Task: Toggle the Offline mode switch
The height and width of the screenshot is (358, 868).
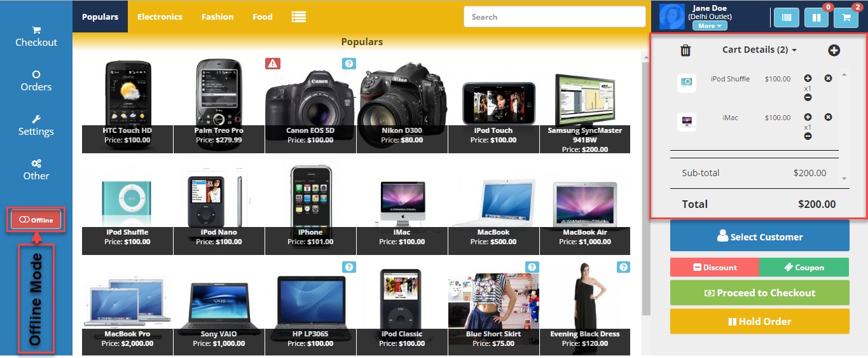Action: [36, 219]
